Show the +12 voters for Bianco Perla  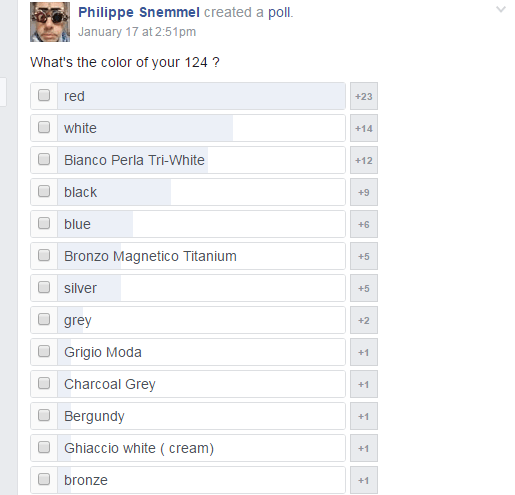tap(364, 160)
